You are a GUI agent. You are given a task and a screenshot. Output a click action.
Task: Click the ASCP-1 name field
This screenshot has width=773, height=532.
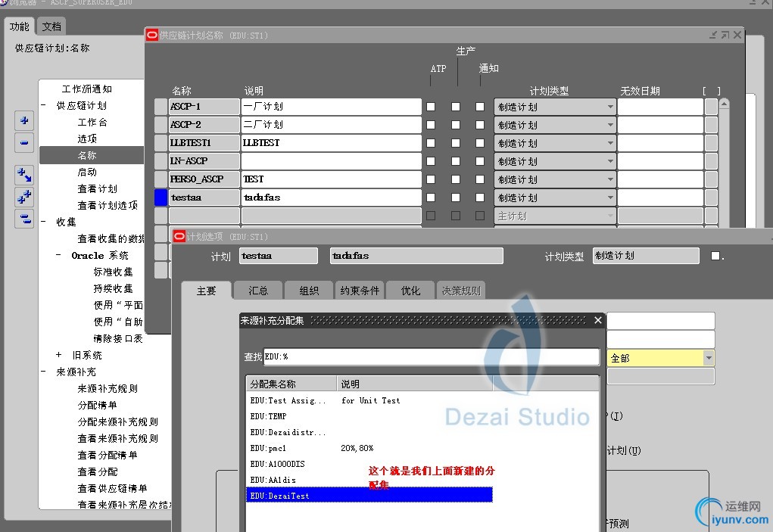click(204, 107)
